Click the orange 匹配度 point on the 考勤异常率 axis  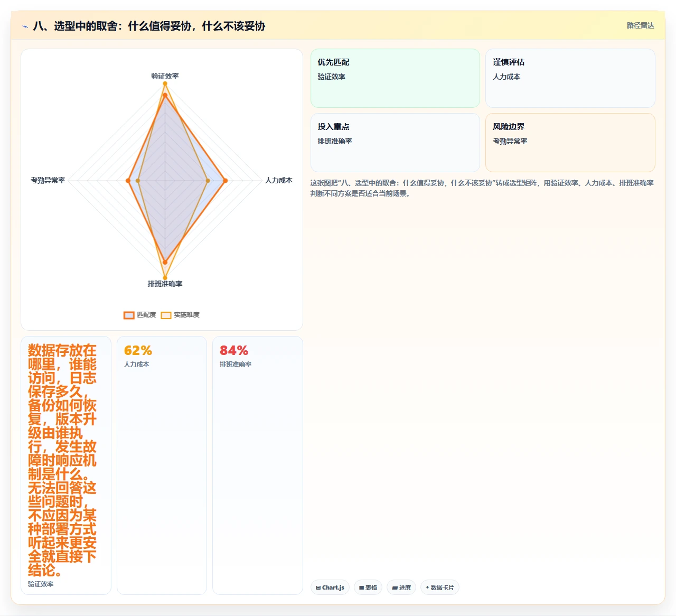(128, 181)
